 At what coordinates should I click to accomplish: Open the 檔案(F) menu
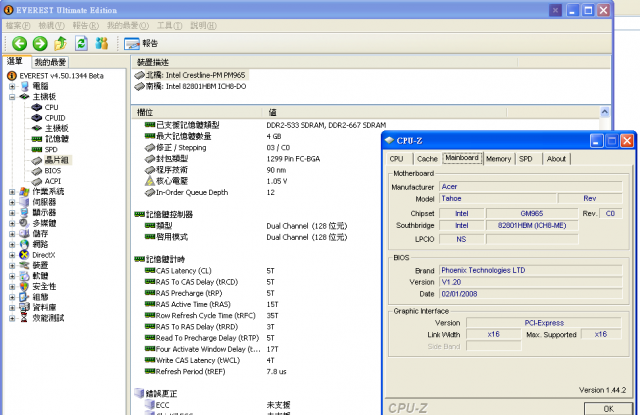click(x=18, y=26)
